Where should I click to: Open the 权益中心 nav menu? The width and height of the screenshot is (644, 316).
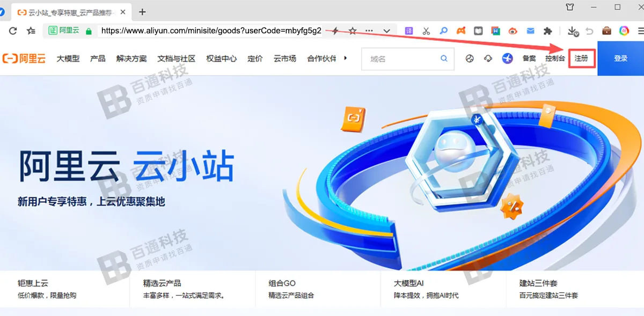[x=222, y=58]
